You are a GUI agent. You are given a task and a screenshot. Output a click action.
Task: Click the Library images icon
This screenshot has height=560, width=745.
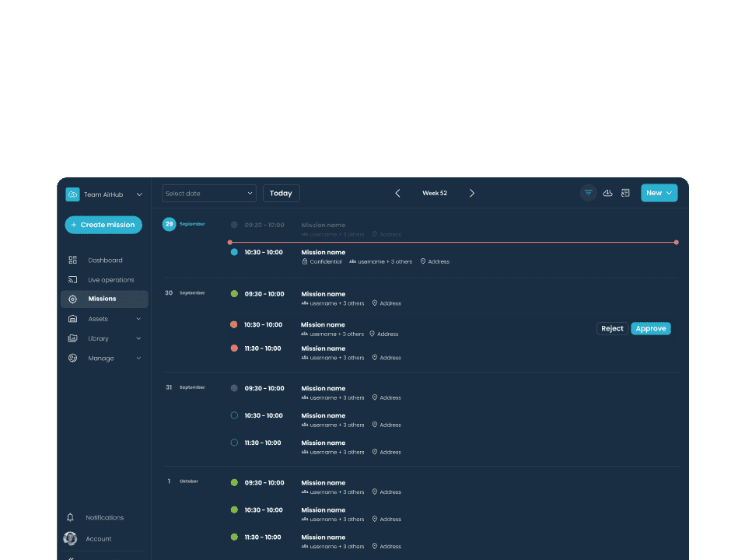coord(72,338)
